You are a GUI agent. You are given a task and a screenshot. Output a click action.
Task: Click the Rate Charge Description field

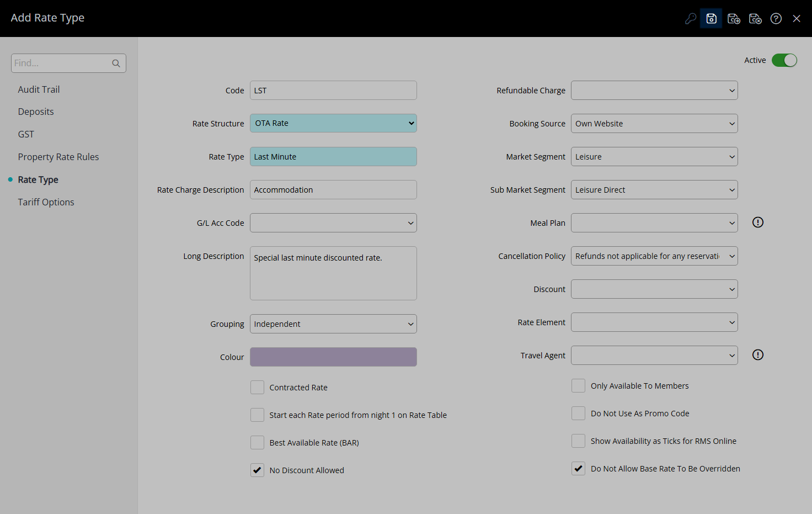333,189
